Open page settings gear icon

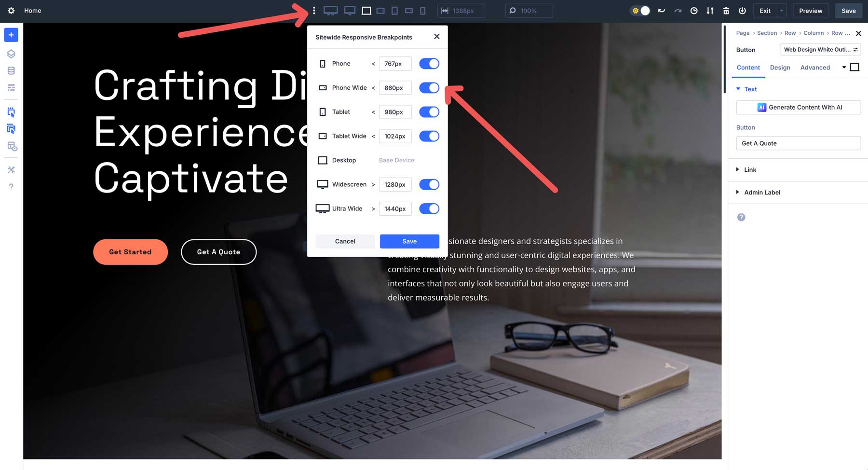[11, 11]
